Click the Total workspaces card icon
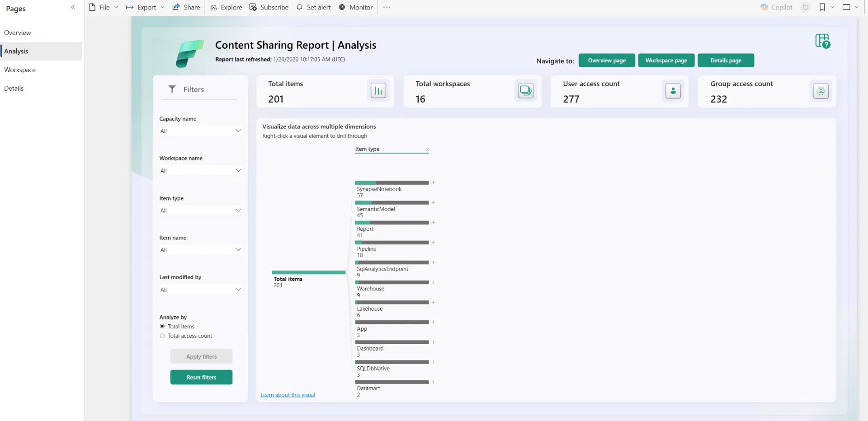868x421 pixels. 525,91
